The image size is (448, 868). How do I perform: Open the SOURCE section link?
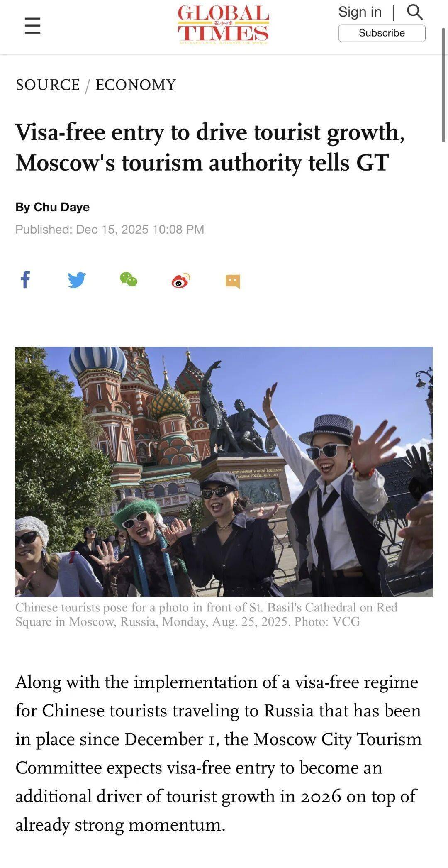pyautogui.click(x=48, y=85)
